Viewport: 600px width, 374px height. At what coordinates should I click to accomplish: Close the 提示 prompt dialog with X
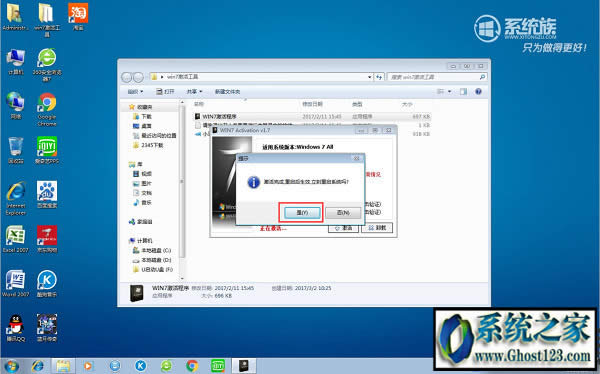(356, 158)
